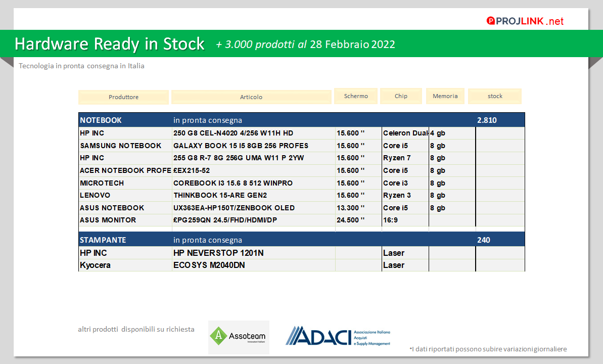Image resolution: width=603 pixels, height=364 pixels.
Task: Select the NOTEBOOK section heading
Action: point(101,120)
